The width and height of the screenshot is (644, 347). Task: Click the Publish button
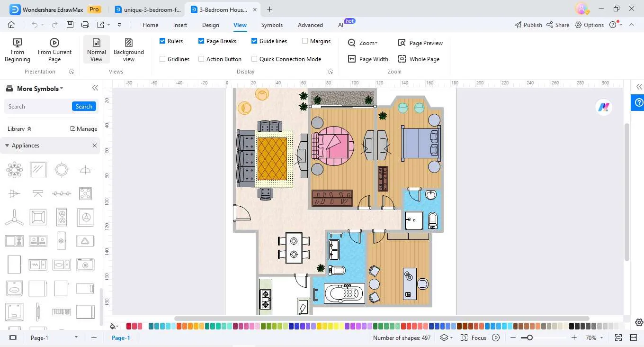(x=528, y=25)
